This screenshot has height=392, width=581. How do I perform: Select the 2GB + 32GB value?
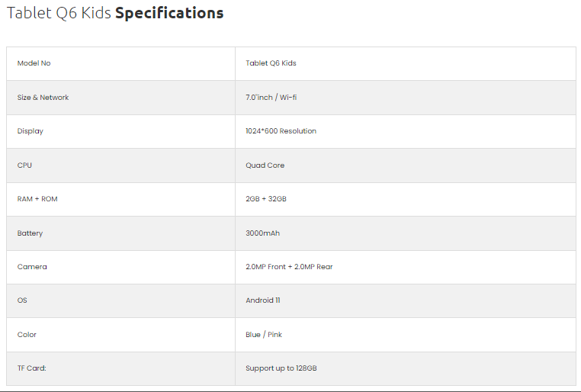point(266,199)
